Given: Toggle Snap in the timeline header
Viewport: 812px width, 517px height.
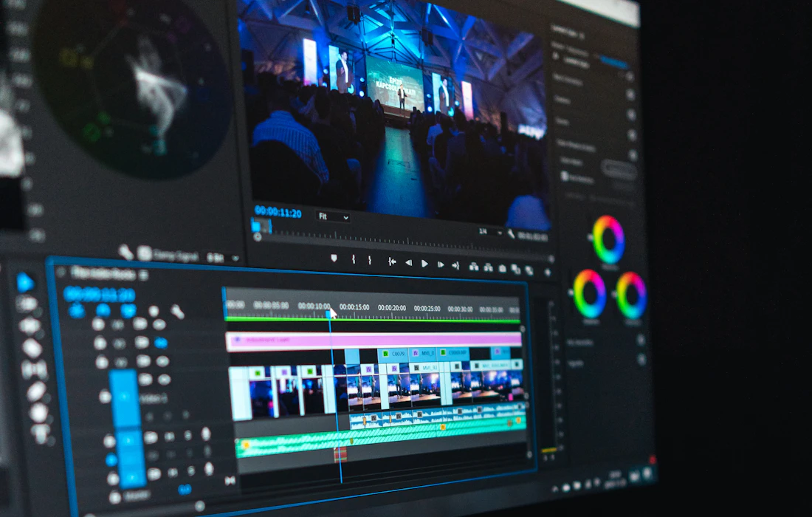Looking at the screenshot, I should (103, 309).
